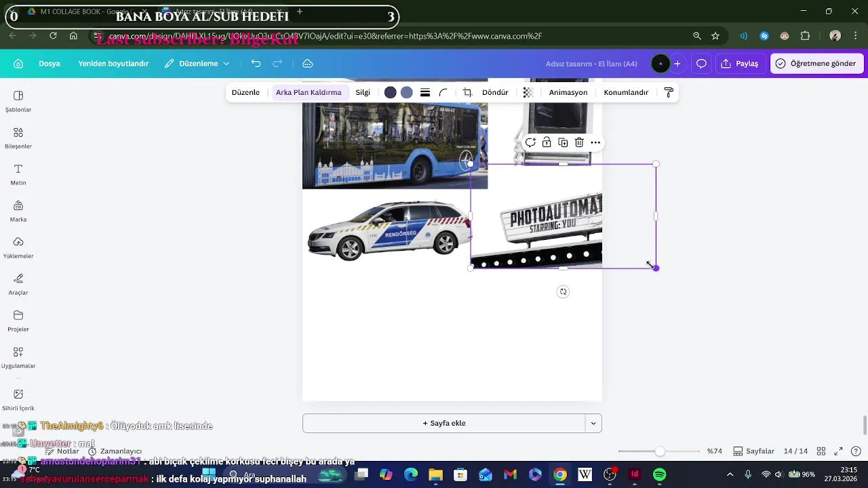Add a collaborator with the plus icon
The width and height of the screenshot is (868, 488).
click(x=677, y=64)
